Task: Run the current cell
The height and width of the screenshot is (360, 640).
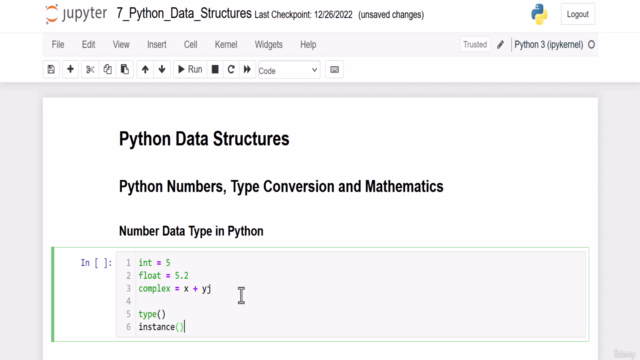Action: tap(190, 69)
